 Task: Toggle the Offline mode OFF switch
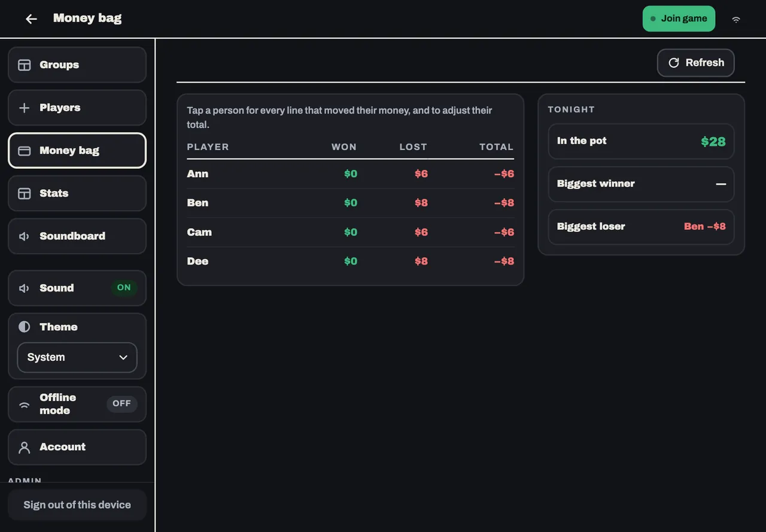tap(122, 404)
